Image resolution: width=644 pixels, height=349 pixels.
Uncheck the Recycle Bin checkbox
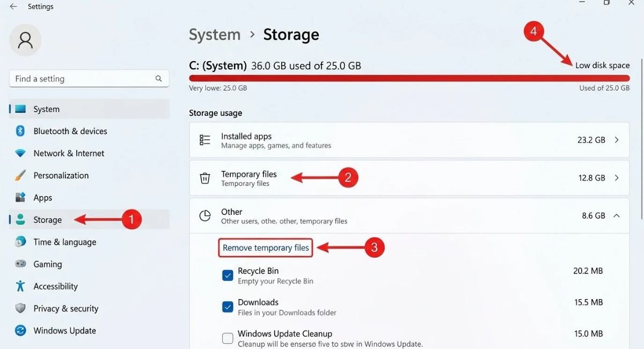point(228,275)
